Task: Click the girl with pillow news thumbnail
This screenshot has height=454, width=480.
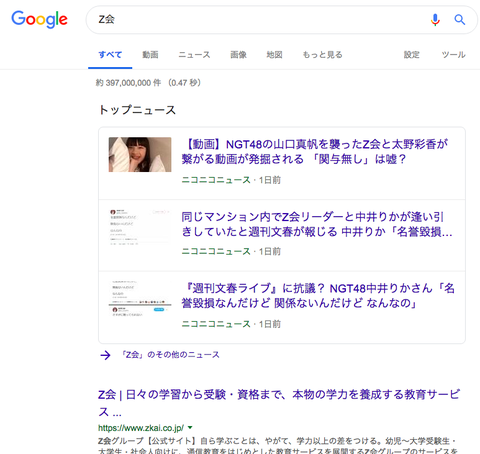Action: (x=140, y=155)
